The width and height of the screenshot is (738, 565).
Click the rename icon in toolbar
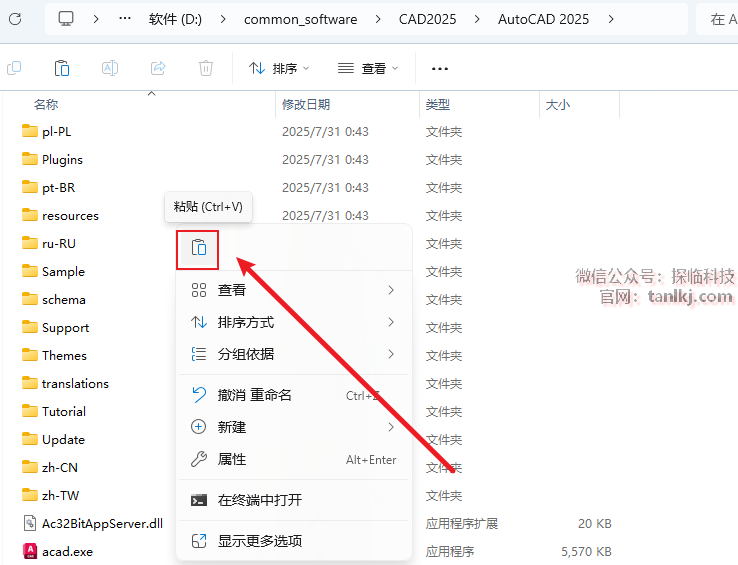(x=110, y=68)
